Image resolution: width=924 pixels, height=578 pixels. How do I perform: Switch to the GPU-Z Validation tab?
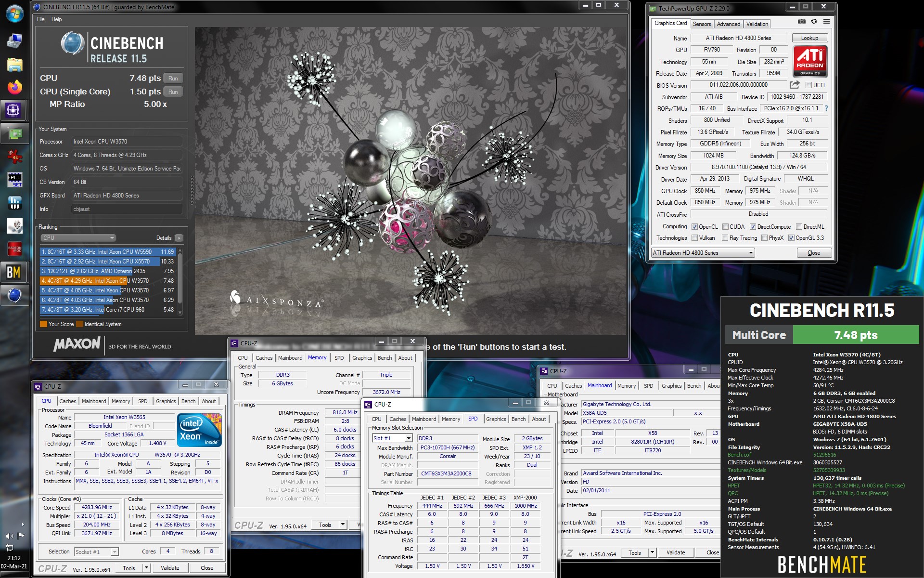pyautogui.click(x=757, y=24)
